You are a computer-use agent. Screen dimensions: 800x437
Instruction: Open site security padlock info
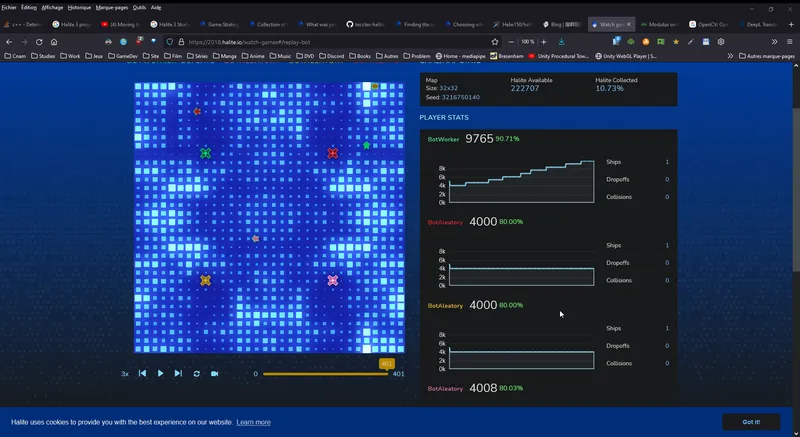pyautogui.click(x=181, y=42)
